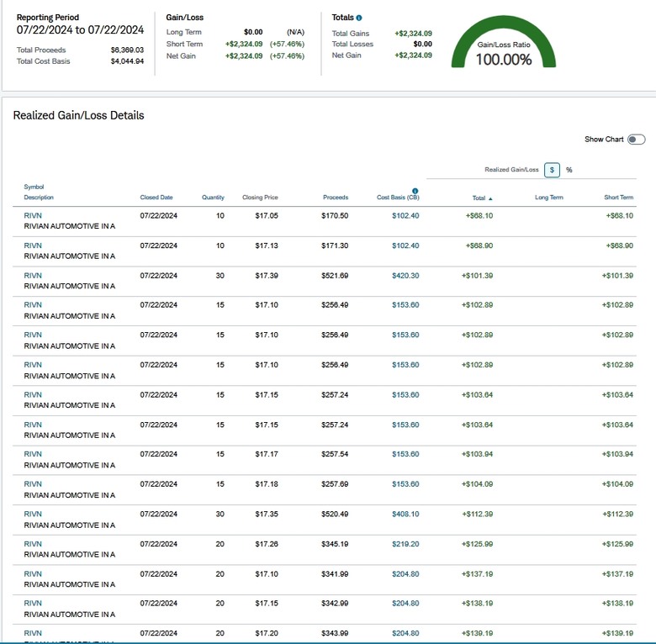The height and width of the screenshot is (644, 656).
Task: Toggle the Show Chart switch
Action: [637, 140]
